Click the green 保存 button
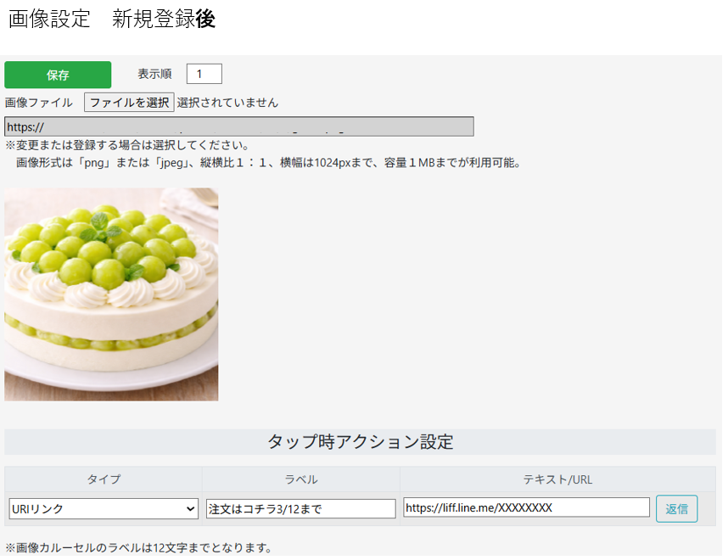This screenshot has height=560, width=728. [x=58, y=75]
